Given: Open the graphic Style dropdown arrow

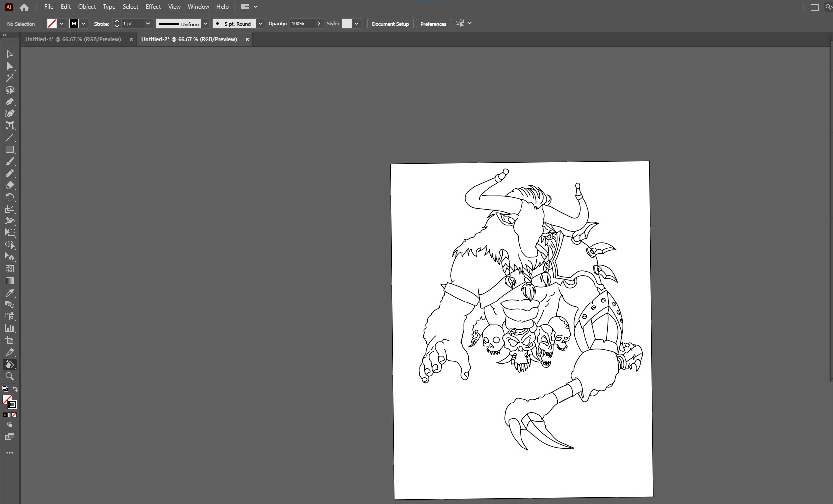Looking at the screenshot, I should coord(356,24).
